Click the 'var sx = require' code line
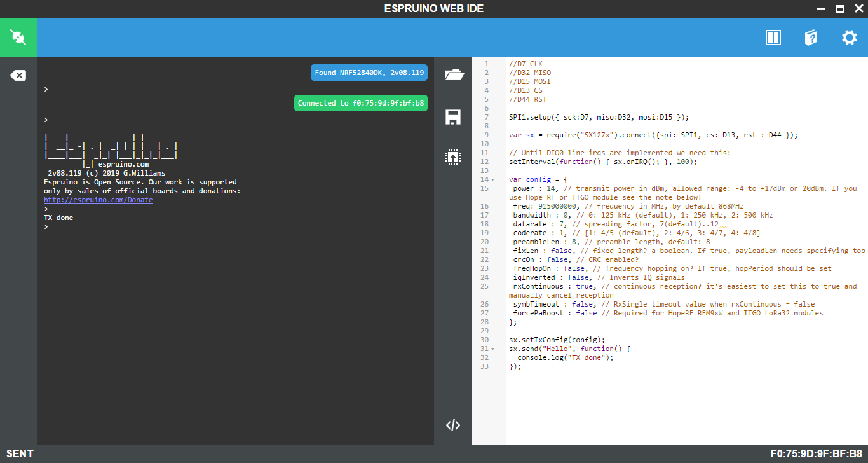The width and height of the screenshot is (868, 463). [x=653, y=135]
